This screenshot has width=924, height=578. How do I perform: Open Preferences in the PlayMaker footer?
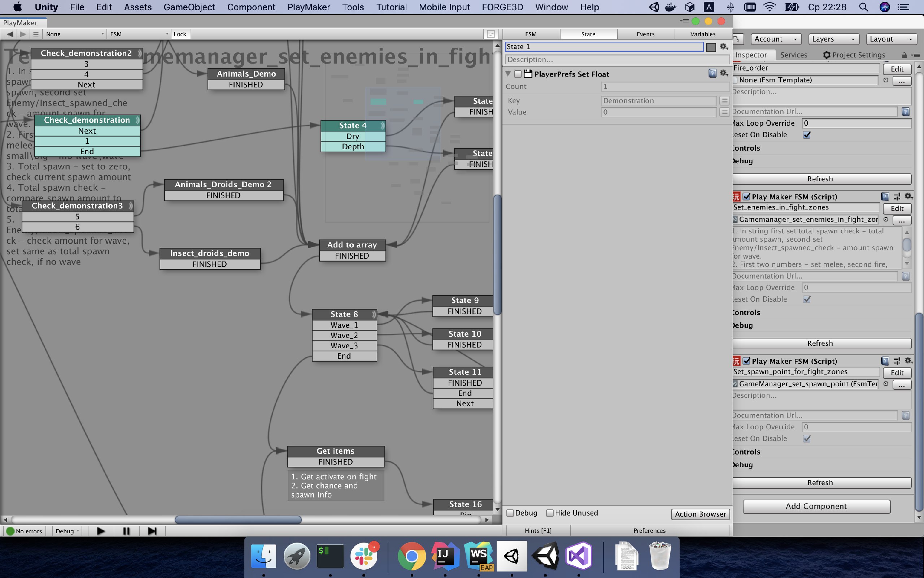649,531
